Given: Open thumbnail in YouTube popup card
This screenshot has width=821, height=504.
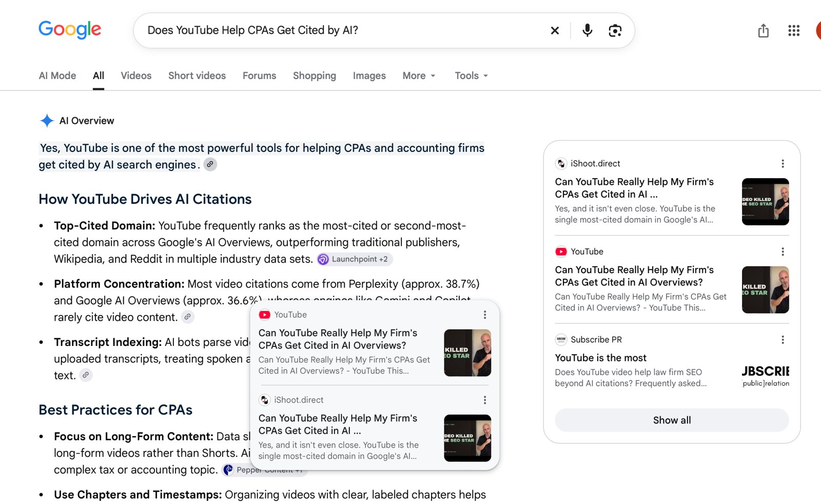Looking at the screenshot, I should click(x=467, y=353).
